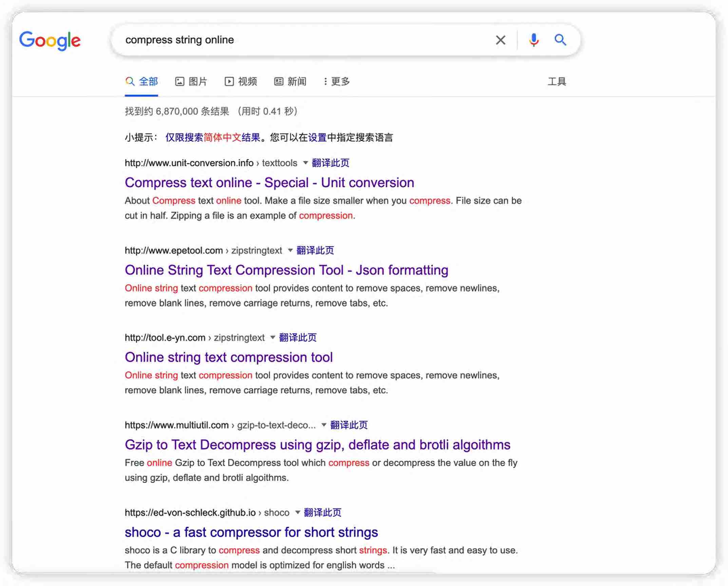The width and height of the screenshot is (728, 586).
Task: Click the Google logo to go home
Action: [x=50, y=40]
